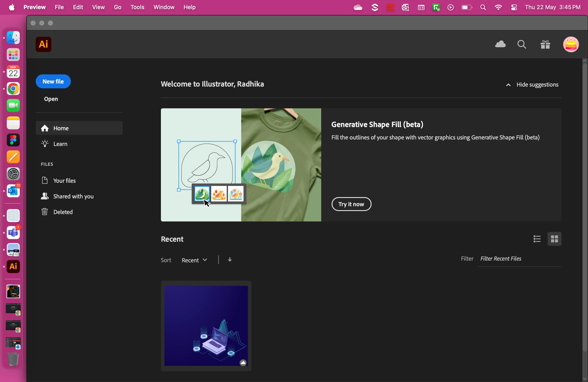Screen dimensions: 588x382
Task: Toggle sort order arrow direction
Action: pyautogui.click(x=230, y=260)
